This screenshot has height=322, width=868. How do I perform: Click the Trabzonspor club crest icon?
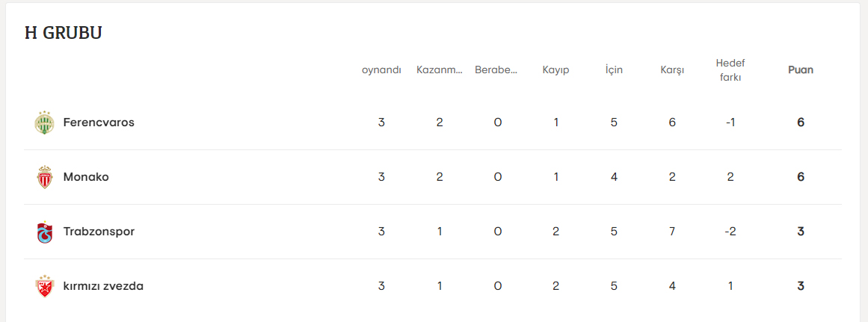point(45,232)
